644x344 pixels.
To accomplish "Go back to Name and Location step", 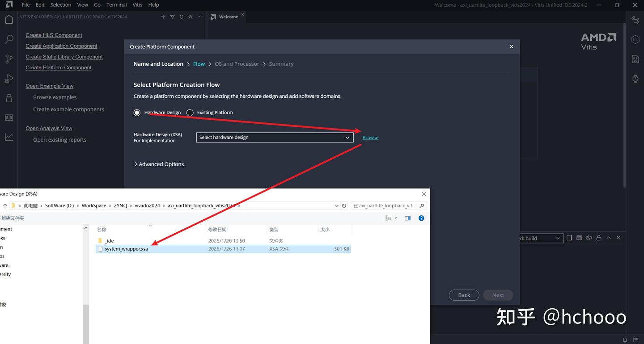I will coord(158,64).
